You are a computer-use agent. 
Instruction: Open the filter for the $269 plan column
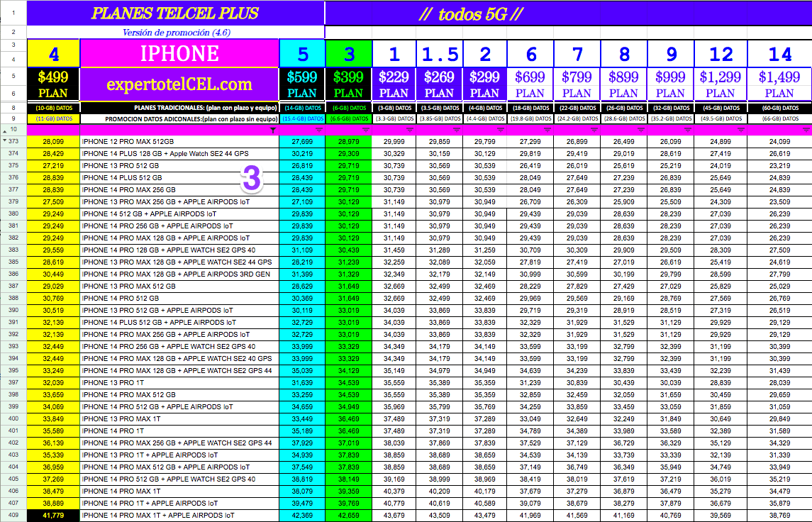point(456,130)
